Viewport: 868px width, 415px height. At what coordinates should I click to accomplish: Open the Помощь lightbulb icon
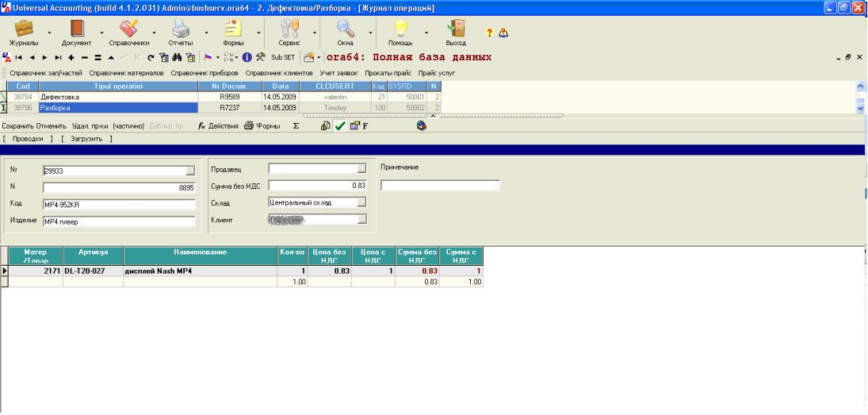tap(400, 29)
